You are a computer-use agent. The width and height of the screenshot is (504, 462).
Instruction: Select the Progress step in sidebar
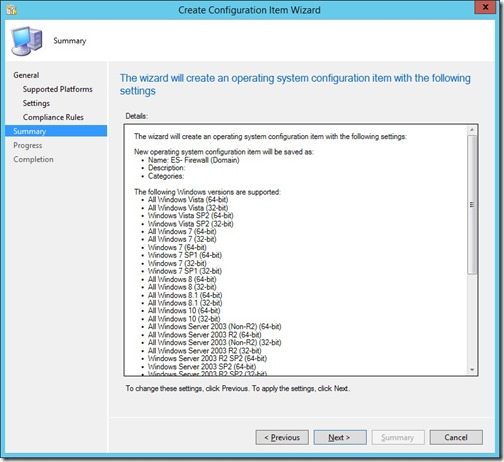(28, 145)
